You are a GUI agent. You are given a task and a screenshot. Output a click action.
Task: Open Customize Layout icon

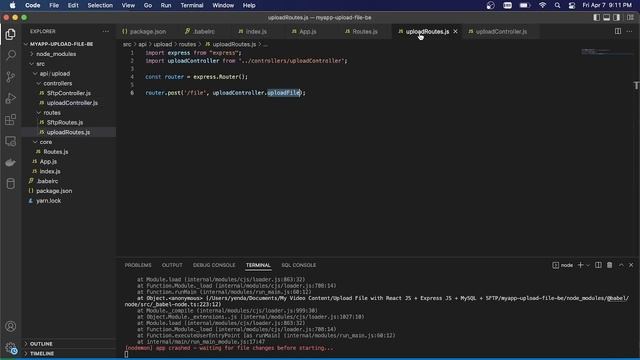[x=631, y=18]
